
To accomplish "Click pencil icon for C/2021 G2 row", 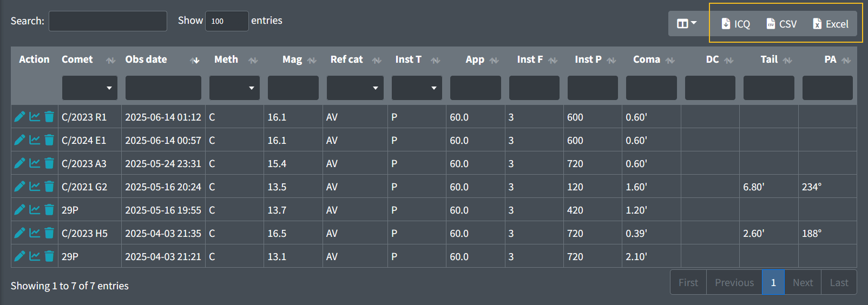I will [19, 187].
